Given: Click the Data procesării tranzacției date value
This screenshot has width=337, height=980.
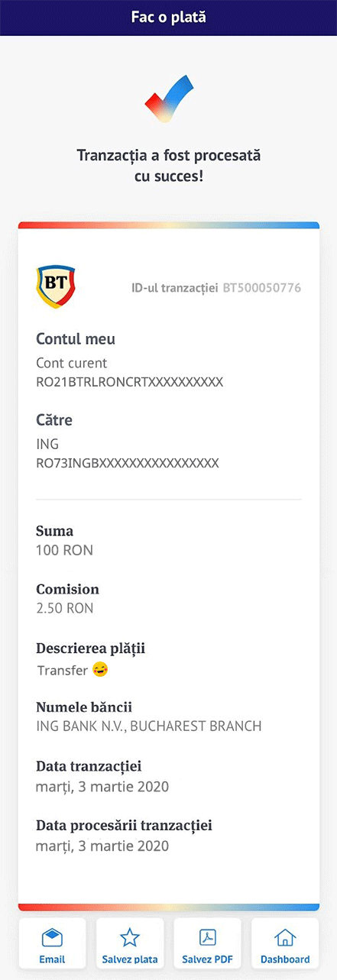Looking at the screenshot, I should [x=102, y=846].
